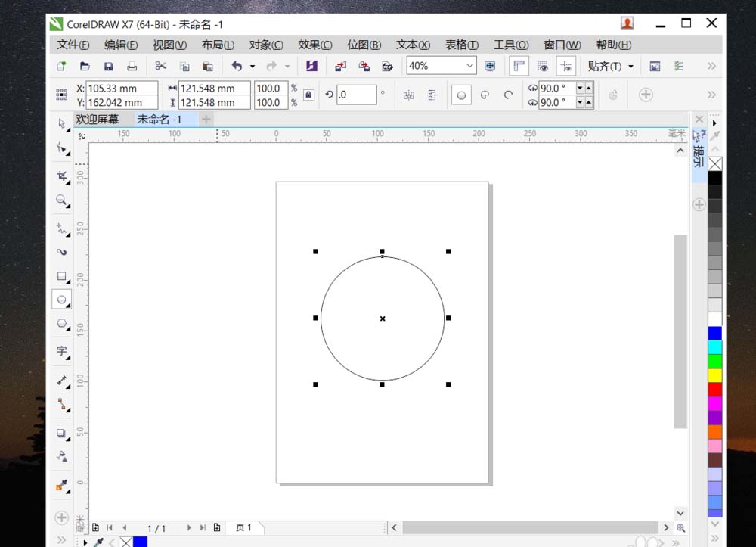Click the rotation angle input field
The width and height of the screenshot is (756, 547).
click(356, 95)
